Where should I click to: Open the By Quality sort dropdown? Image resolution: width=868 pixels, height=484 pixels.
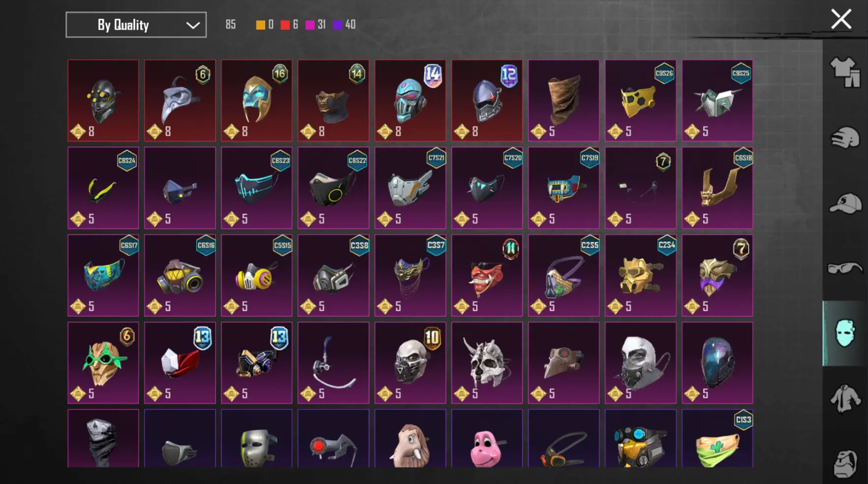[x=136, y=25]
